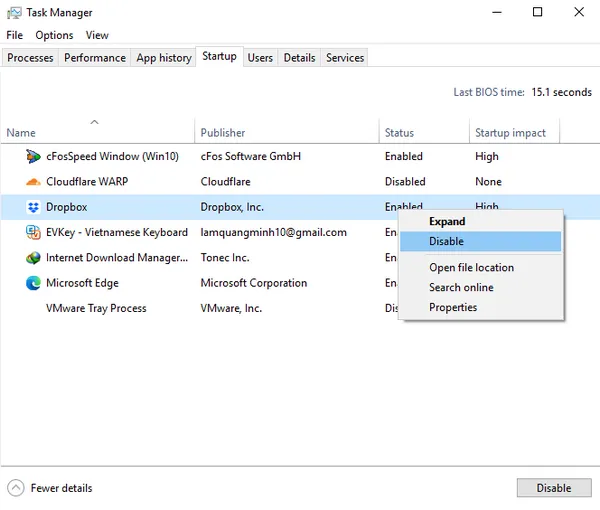Click the Microsoft Edge logo icon
This screenshot has width=600, height=510.
point(33,283)
